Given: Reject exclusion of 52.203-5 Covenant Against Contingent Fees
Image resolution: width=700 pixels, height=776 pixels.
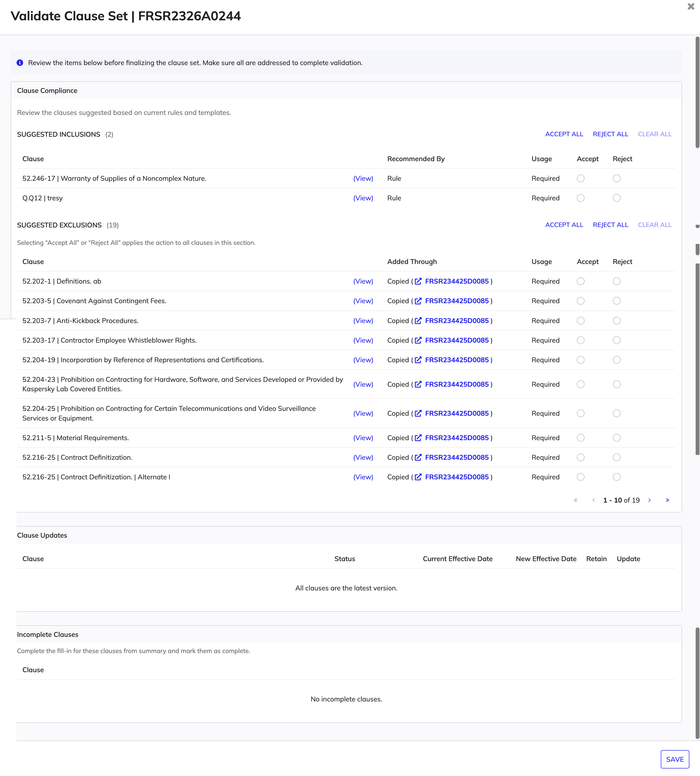Looking at the screenshot, I should click(616, 301).
